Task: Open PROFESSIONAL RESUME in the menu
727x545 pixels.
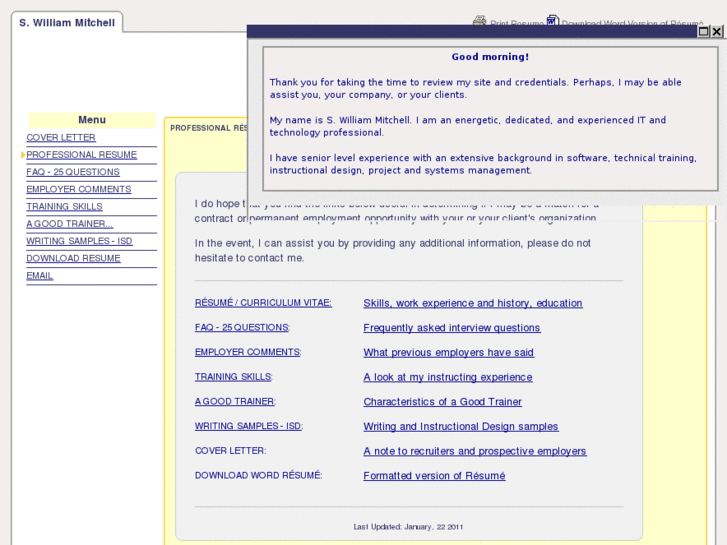Action: click(82, 155)
